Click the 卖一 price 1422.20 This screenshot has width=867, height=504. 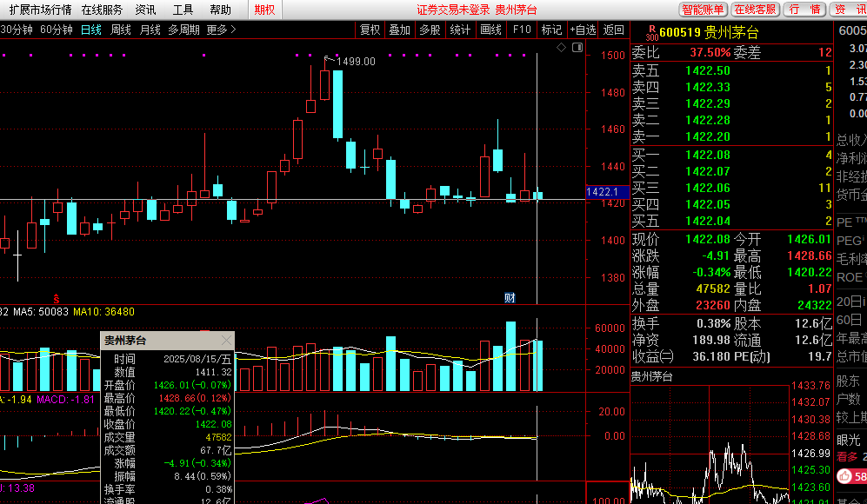pos(708,136)
